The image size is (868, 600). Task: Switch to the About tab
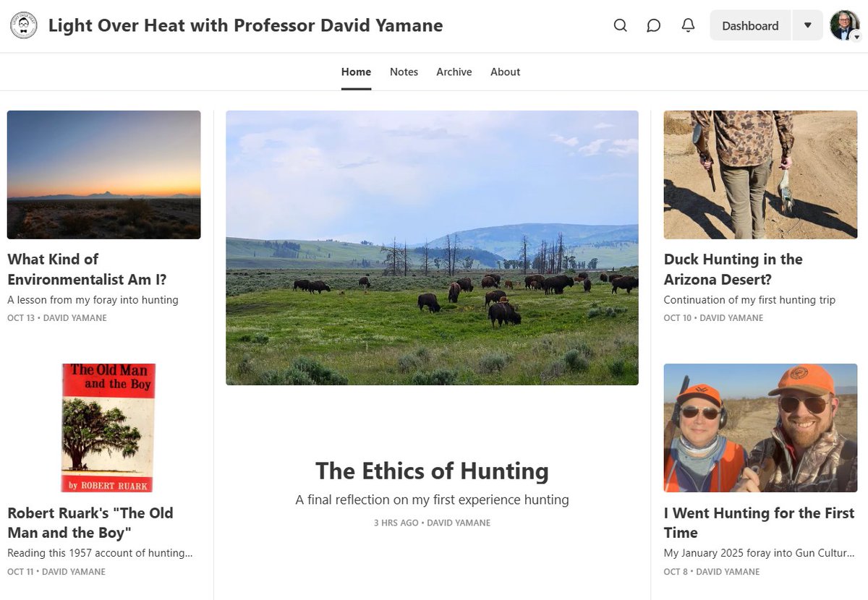coord(505,72)
